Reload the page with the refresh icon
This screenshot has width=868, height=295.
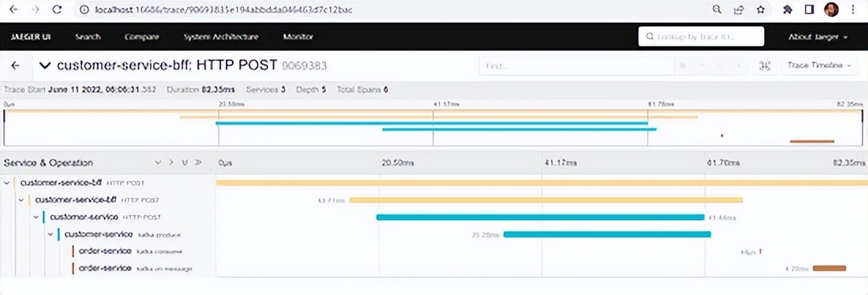57,9
